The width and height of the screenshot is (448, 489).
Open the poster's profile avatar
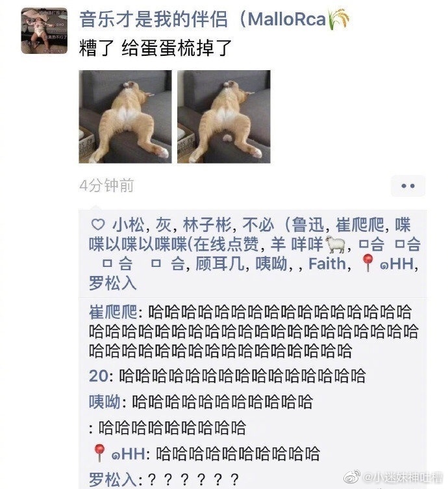tap(44, 31)
